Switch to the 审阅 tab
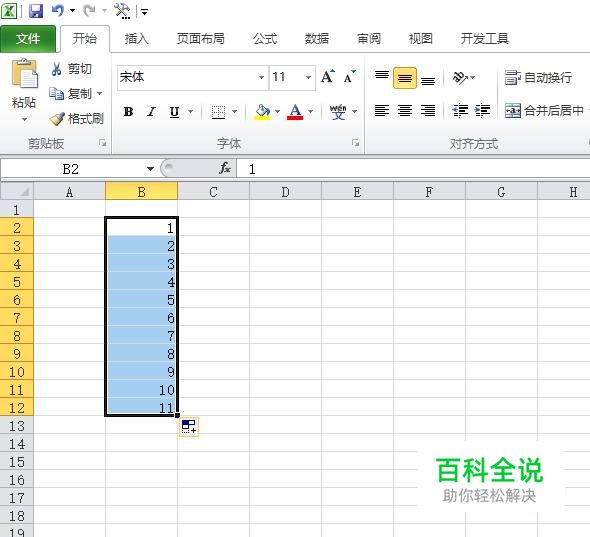590x537 pixels. point(369,39)
